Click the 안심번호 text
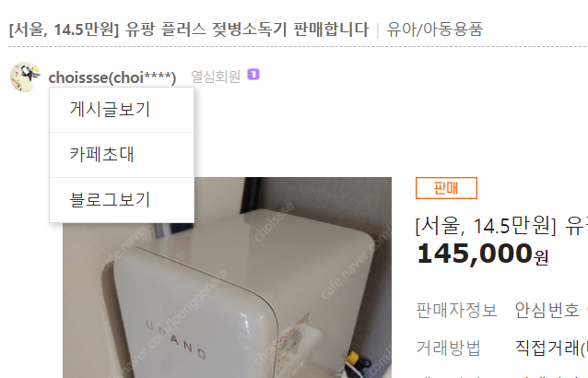 pyautogui.click(x=547, y=310)
